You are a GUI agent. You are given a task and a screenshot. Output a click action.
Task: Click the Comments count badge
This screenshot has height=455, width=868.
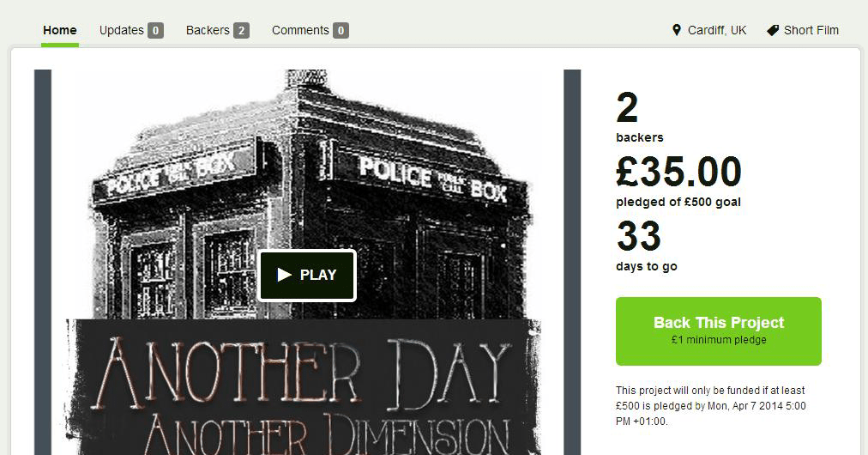341,31
